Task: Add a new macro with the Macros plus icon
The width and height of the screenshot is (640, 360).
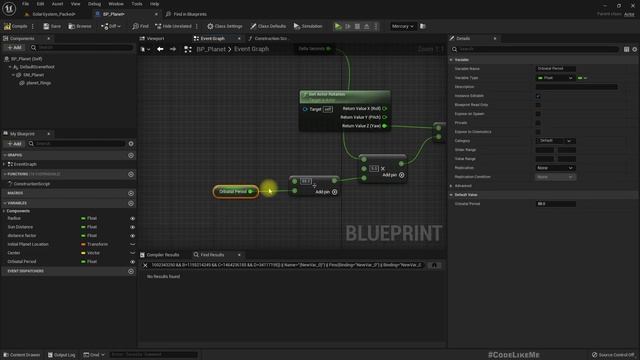Action: (131, 193)
